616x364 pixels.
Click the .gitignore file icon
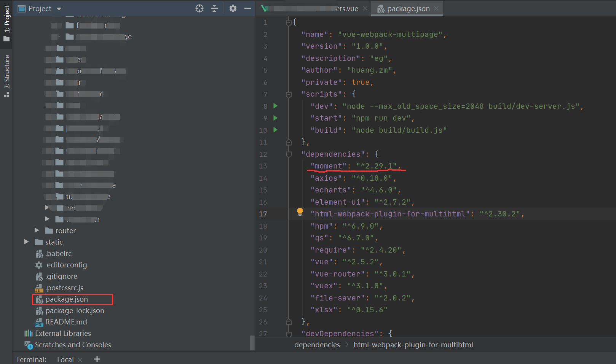(39, 277)
